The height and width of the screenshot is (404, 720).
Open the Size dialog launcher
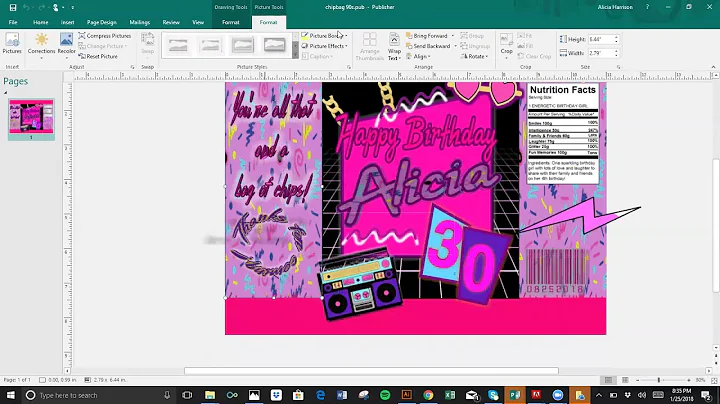619,67
